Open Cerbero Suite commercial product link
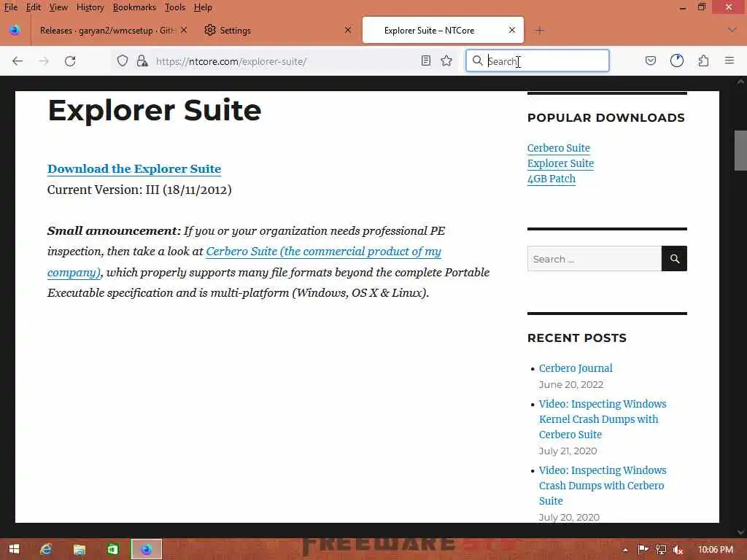The image size is (747, 560). click(x=323, y=252)
